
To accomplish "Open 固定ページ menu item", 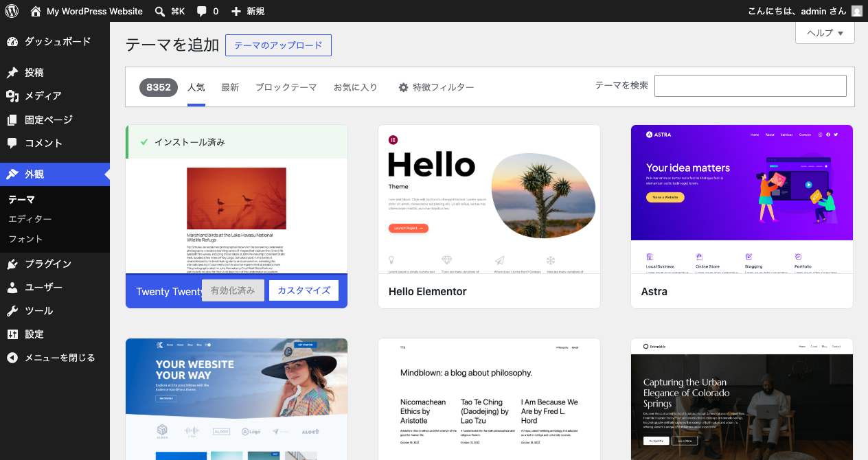I will (x=55, y=120).
